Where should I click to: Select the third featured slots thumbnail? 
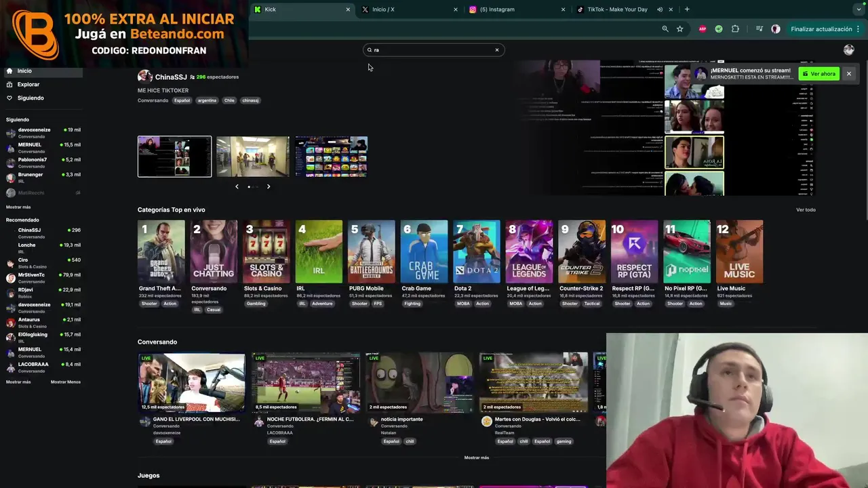point(331,157)
